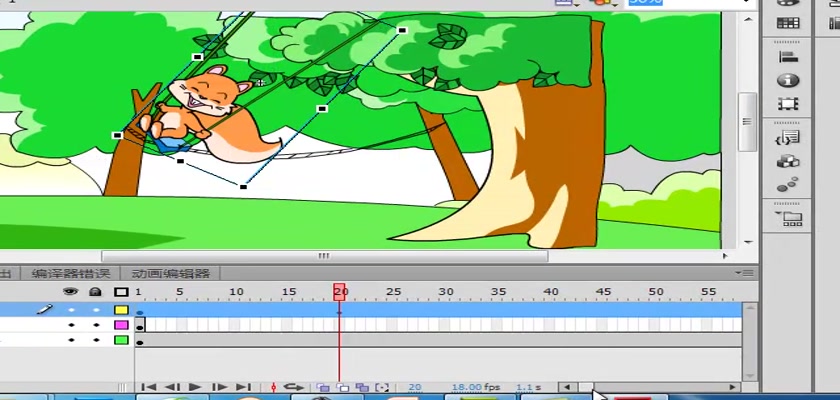
Task: Lock the green-swatch layer
Action: click(96, 340)
